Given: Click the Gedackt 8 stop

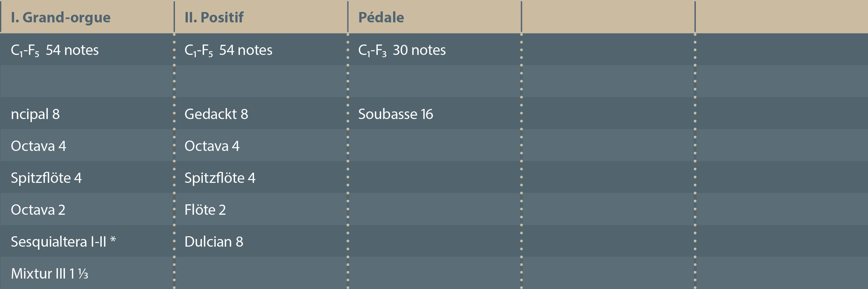Looking at the screenshot, I should coord(216,114).
